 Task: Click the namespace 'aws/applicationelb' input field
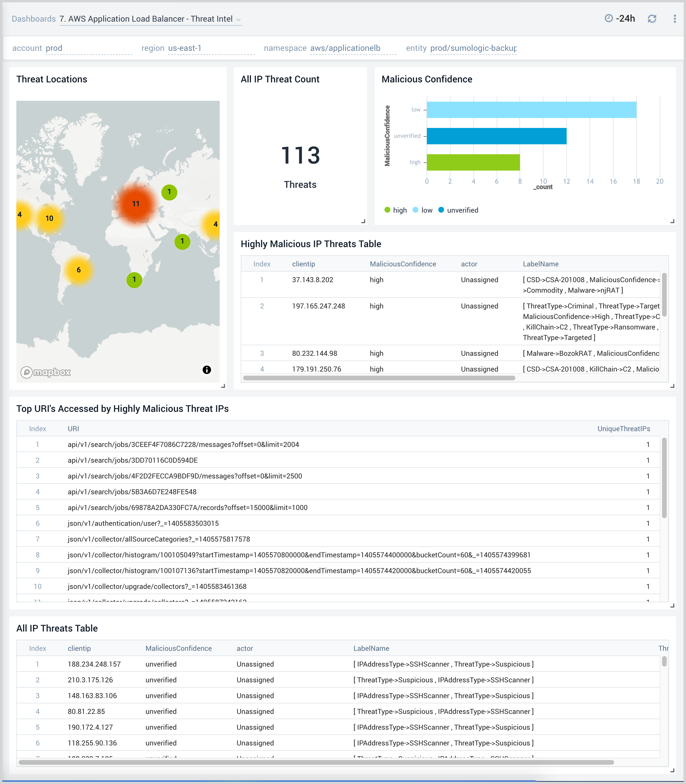click(344, 48)
